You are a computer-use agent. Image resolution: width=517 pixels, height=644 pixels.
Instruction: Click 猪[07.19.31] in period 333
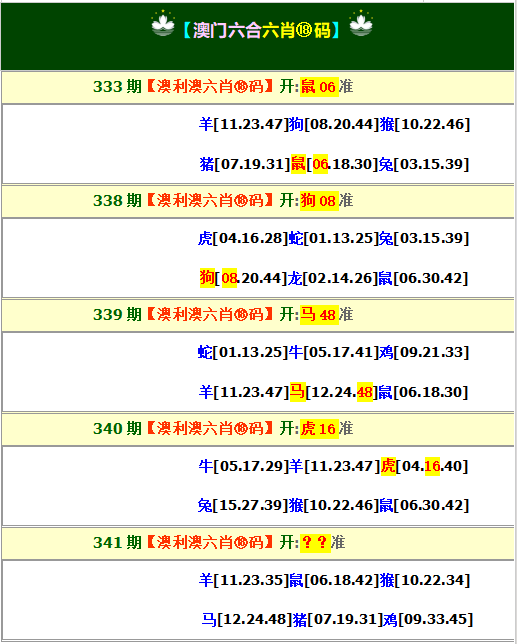click(x=245, y=164)
